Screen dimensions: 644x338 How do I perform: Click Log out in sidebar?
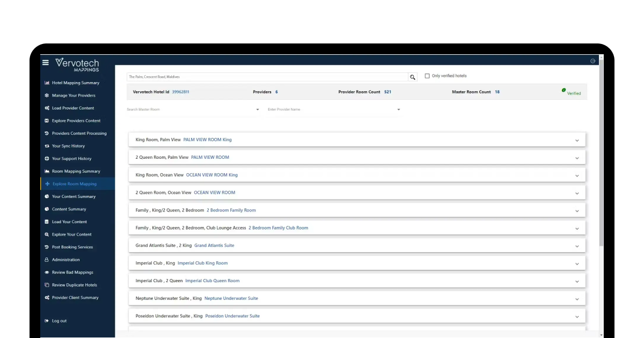tap(59, 321)
